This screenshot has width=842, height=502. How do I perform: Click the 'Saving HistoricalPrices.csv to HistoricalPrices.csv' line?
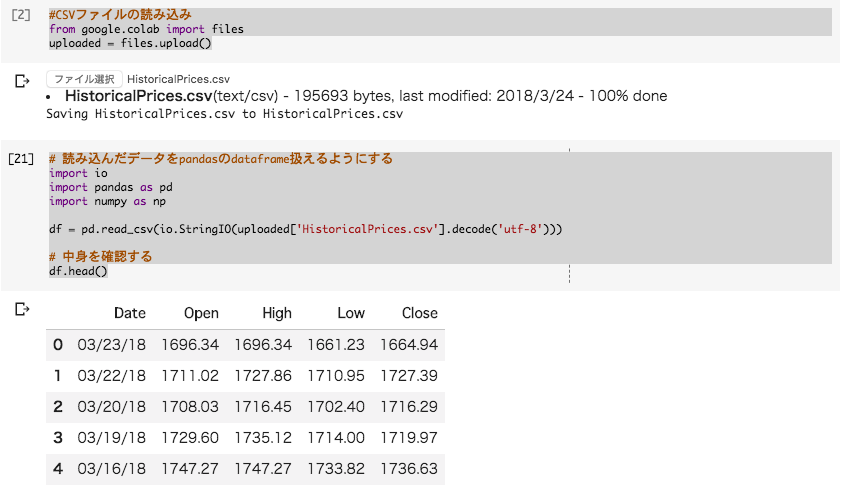(224, 113)
